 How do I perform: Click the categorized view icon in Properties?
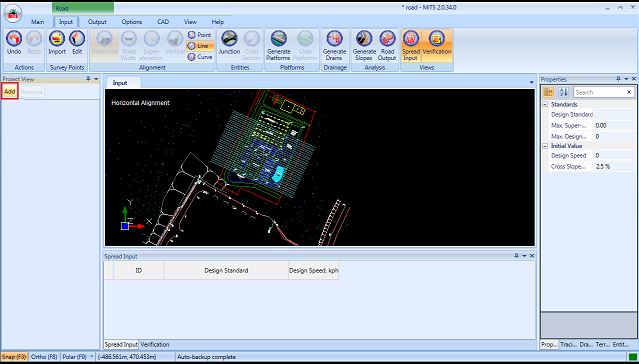[x=549, y=92]
